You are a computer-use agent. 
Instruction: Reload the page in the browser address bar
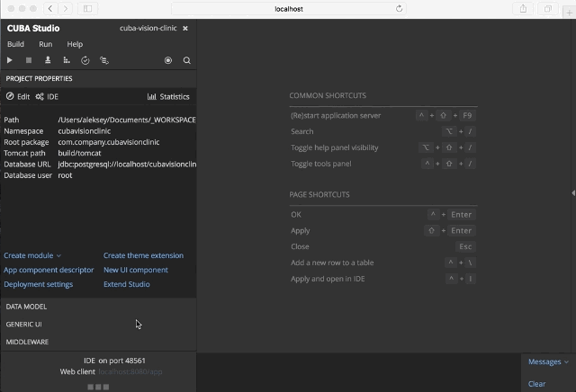click(400, 8)
